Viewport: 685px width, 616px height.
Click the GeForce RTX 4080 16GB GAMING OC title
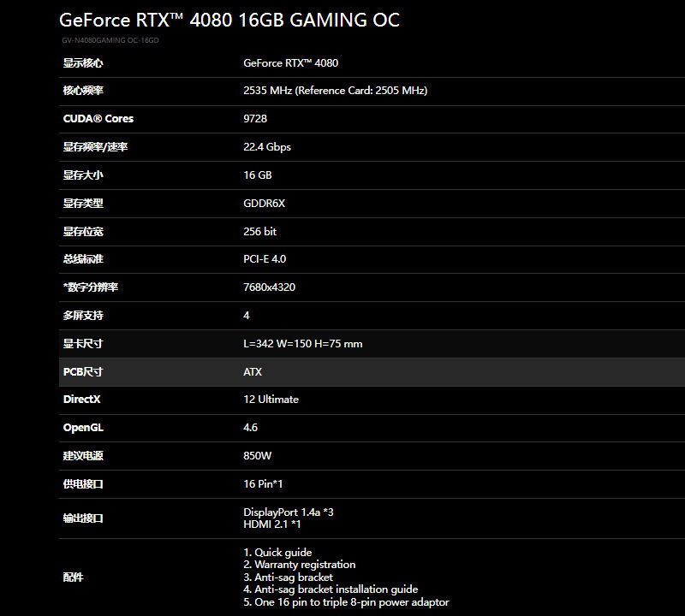coord(229,20)
